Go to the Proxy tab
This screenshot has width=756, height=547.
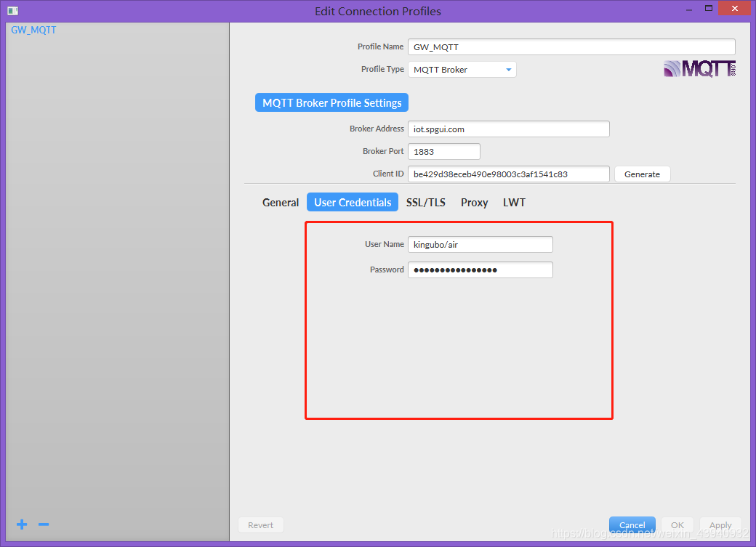tap(475, 203)
